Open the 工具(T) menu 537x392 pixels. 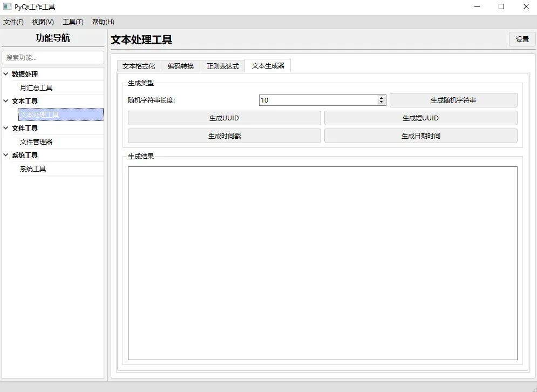73,22
